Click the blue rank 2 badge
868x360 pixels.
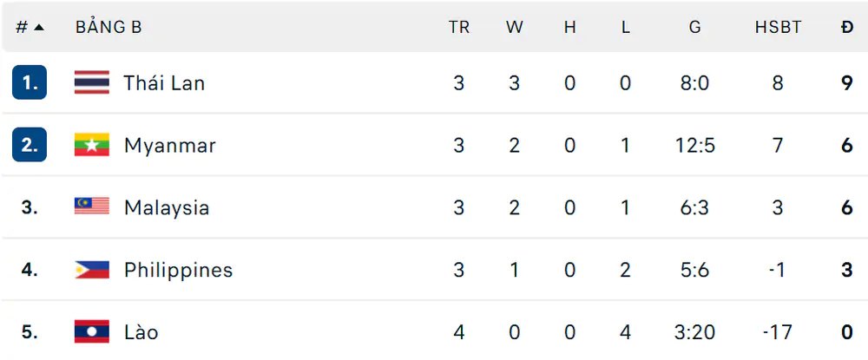point(30,145)
